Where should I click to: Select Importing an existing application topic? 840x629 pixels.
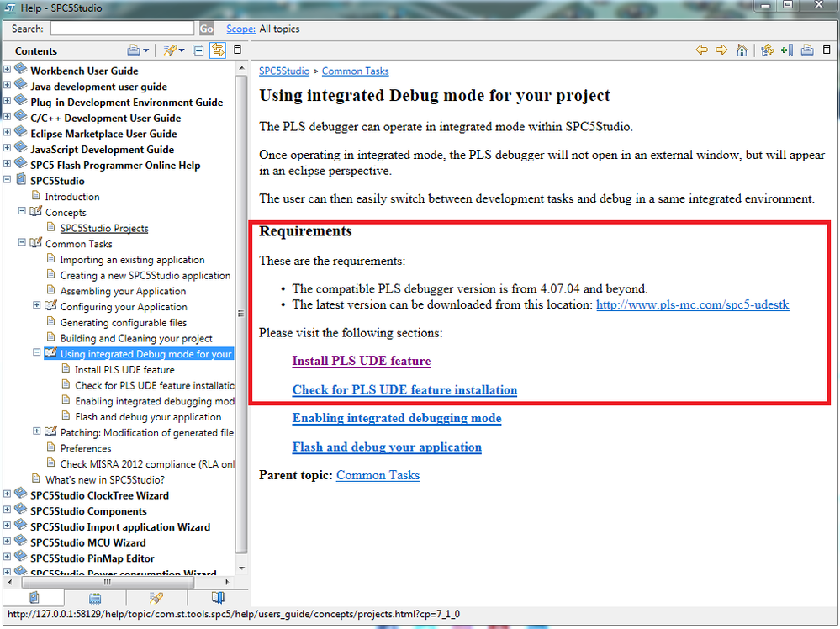132,260
